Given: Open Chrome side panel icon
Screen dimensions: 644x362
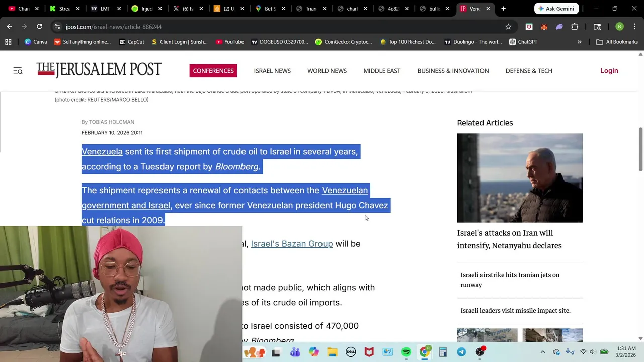Looking at the screenshot, I should [x=597, y=27].
